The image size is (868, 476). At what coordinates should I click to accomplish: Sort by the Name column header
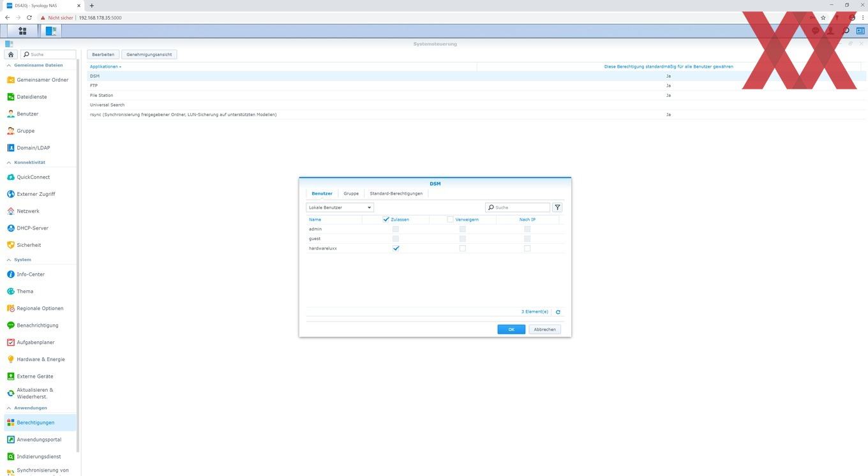[315, 219]
